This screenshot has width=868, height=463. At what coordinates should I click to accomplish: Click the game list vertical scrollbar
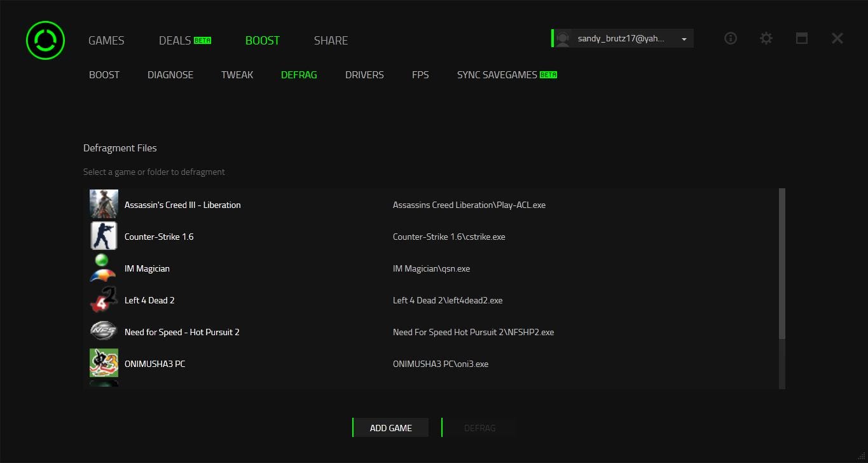click(x=782, y=263)
